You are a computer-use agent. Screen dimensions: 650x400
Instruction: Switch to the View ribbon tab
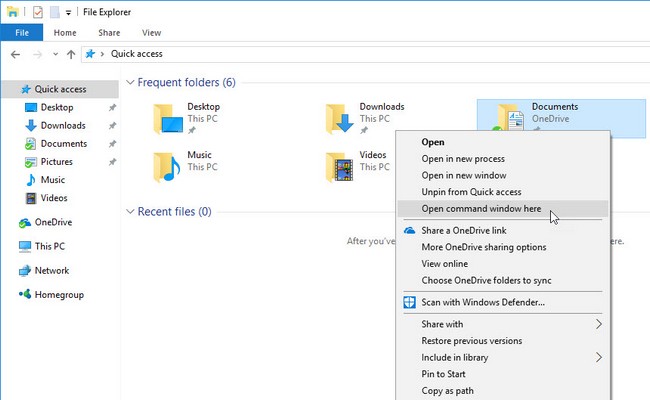(x=151, y=33)
